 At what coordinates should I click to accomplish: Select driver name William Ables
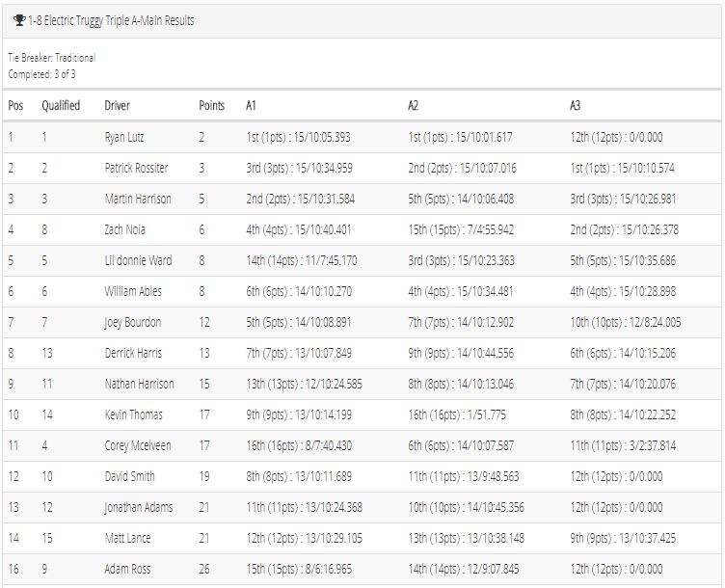[x=133, y=291]
